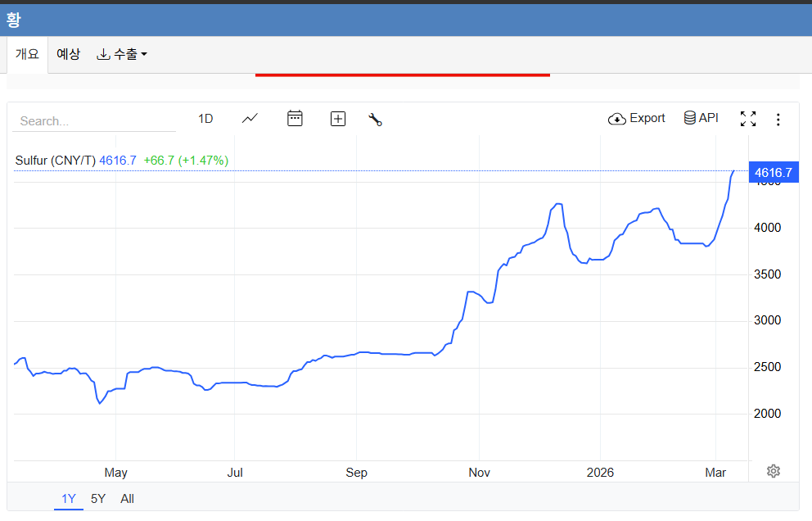Click the Search input field
Image resolution: width=812 pixels, height=521 pixels.
[x=94, y=121]
